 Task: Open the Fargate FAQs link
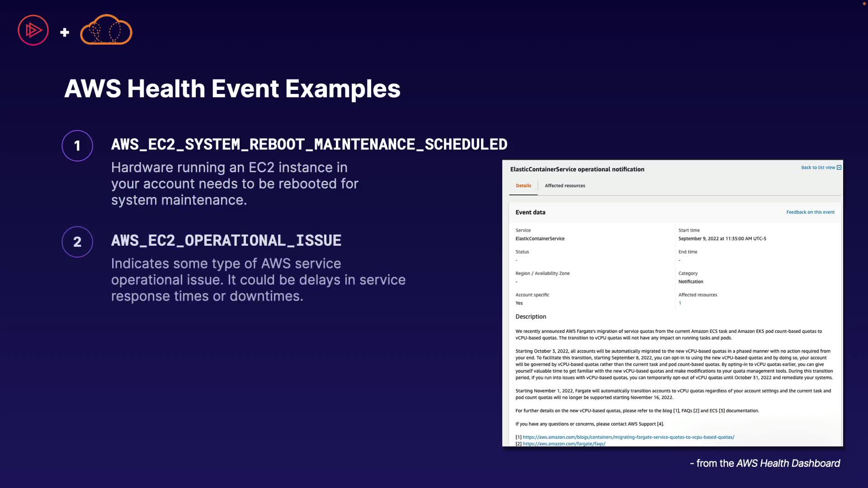[x=564, y=444]
